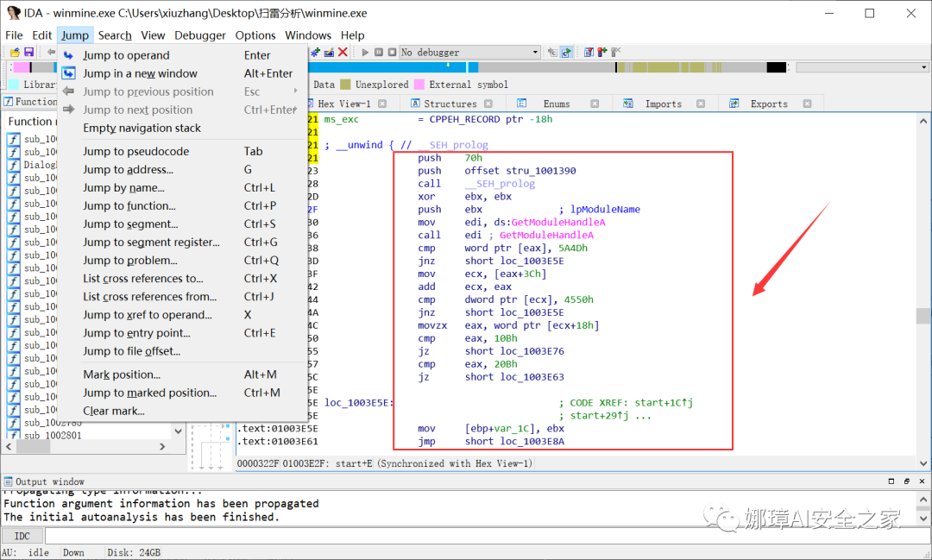Select Jump by name...
932x560 pixels.
(x=182, y=188)
